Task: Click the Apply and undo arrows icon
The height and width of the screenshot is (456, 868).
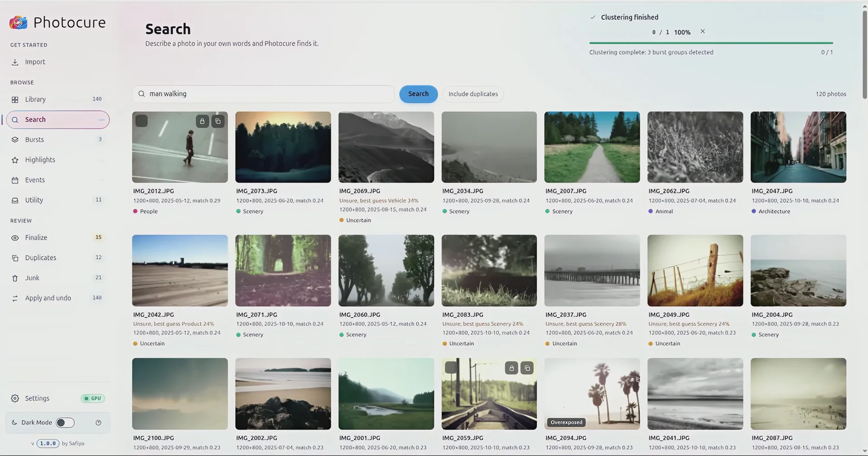Action: (15, 298)
